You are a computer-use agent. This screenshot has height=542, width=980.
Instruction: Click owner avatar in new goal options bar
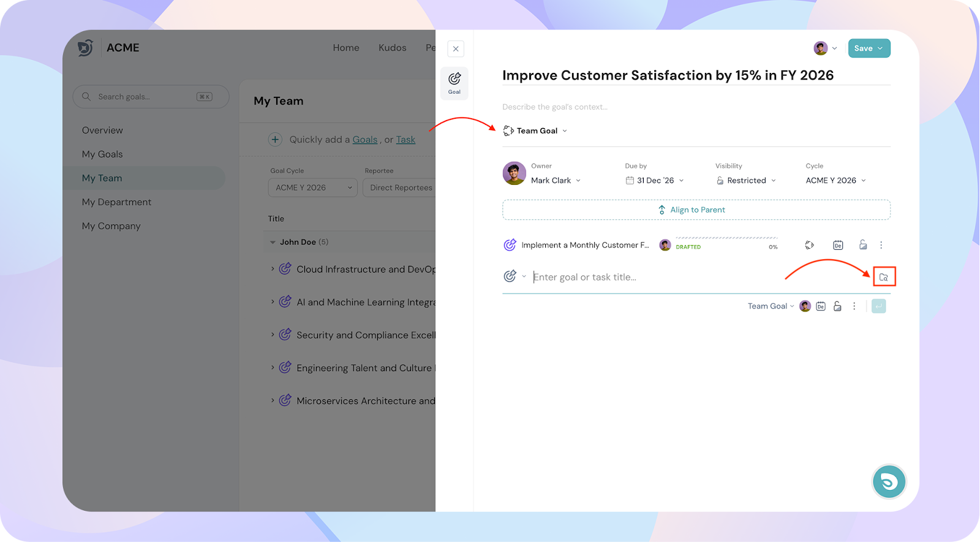[x=805, y=306]
